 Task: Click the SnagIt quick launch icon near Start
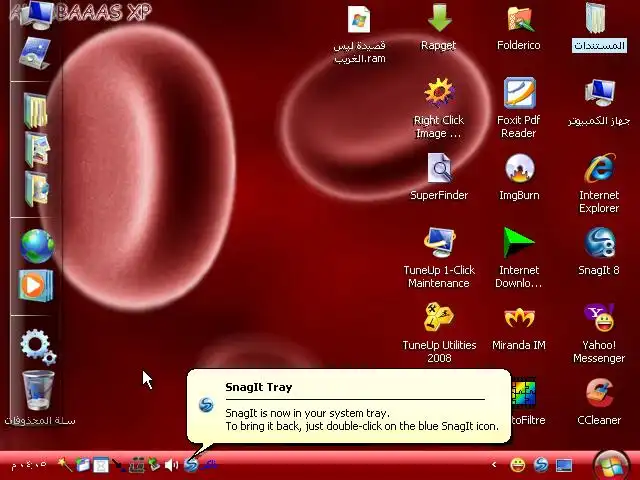point(541,464)
